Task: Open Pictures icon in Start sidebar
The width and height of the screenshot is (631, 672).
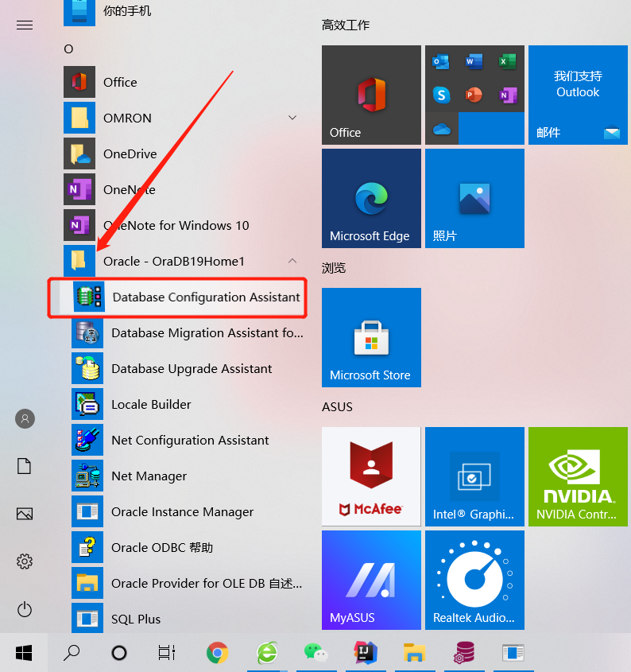Action: [x=25, y=514]
